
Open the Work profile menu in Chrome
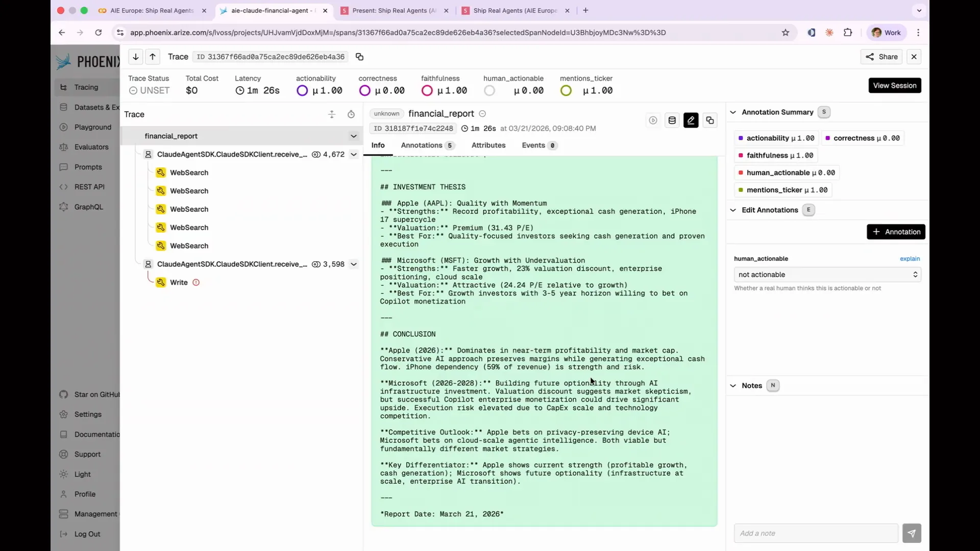(x=887, y=33)
